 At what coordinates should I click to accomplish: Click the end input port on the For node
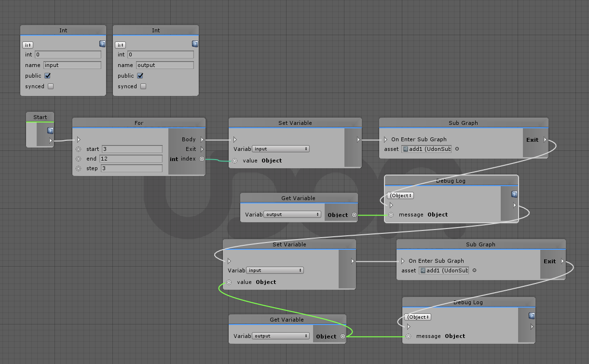click(78, 159)
